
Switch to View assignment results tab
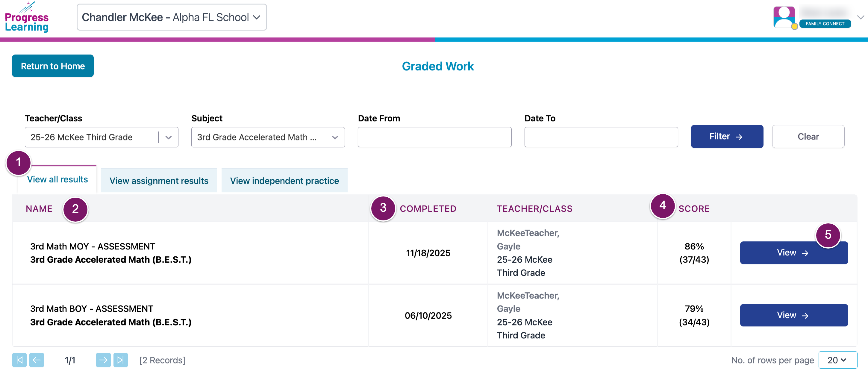coord(159,181)
